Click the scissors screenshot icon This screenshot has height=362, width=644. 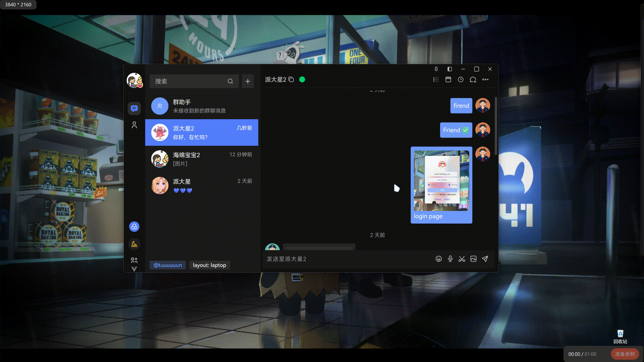pyautogui.click(x=462, y=259)
